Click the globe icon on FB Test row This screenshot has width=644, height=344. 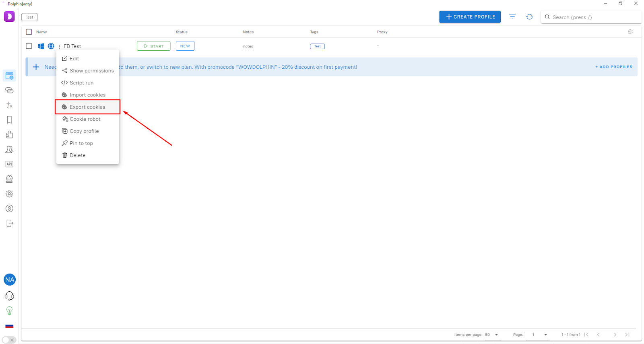coord(51,46)
